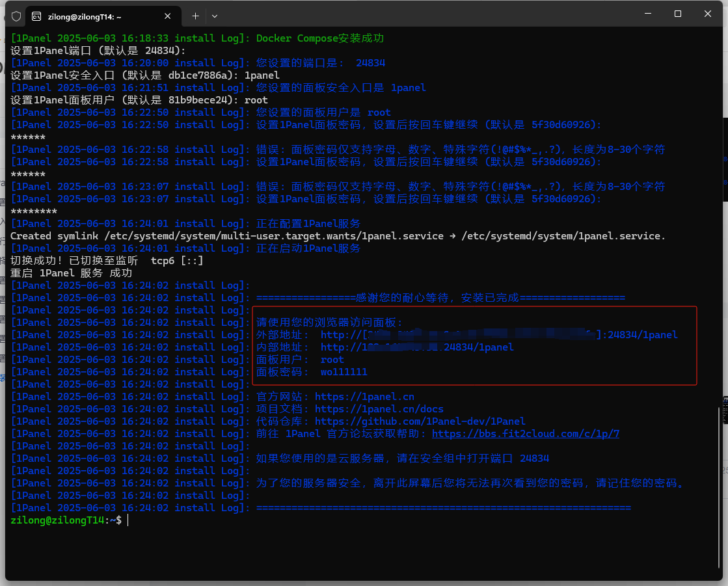This screenshot has width=728, height=586.
Task: Maximize the terminal window
Action: 677,14
